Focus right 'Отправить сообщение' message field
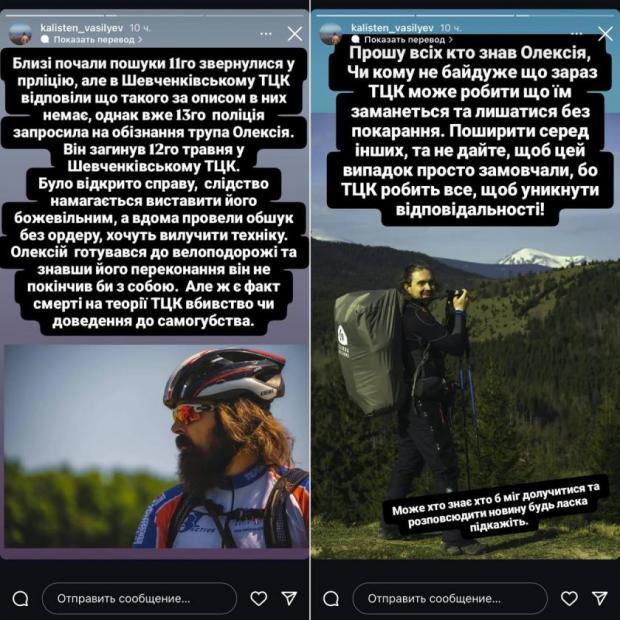620x620 pixels. pos(450,598)
